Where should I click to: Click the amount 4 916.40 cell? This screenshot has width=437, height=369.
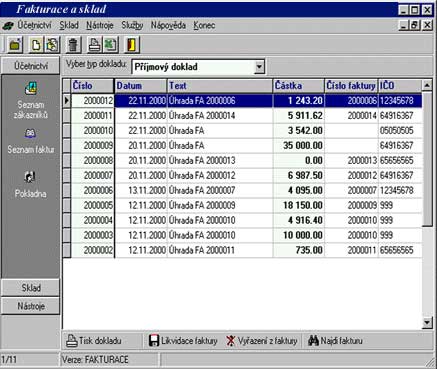[x=299, y=220]
